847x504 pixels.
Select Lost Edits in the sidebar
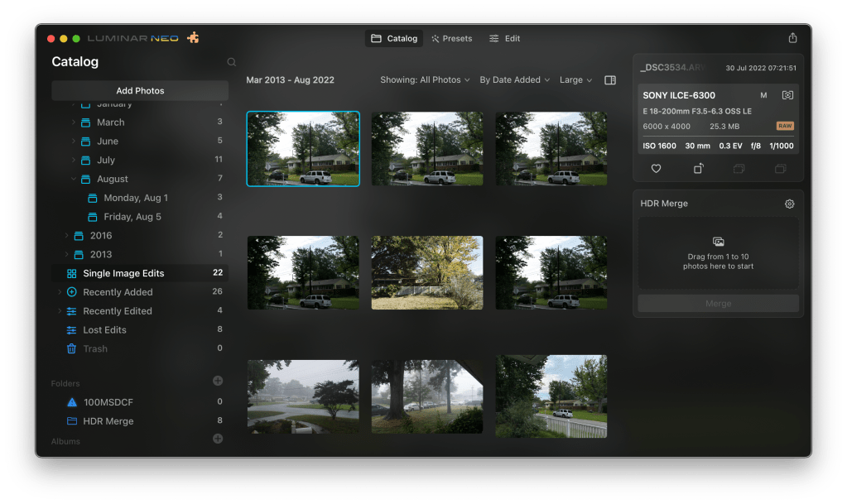104,330
